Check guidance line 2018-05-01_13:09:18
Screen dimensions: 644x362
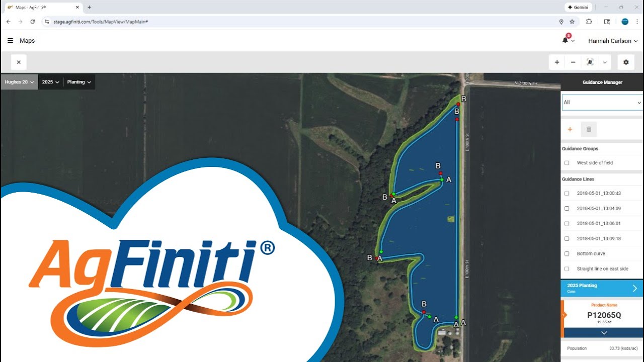coord(567,238)
